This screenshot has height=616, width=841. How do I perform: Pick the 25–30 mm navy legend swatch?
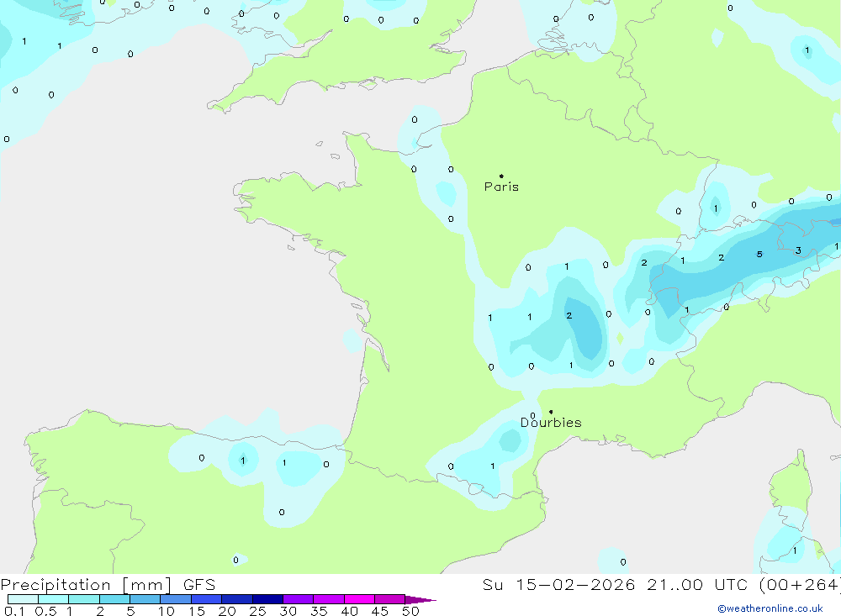[x=267, y=599]
